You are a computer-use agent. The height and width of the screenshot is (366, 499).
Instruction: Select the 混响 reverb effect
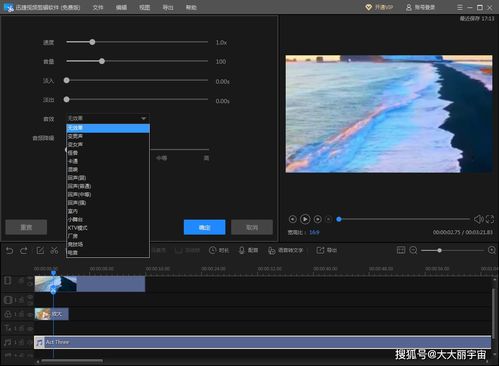click(x=108, y=170)
